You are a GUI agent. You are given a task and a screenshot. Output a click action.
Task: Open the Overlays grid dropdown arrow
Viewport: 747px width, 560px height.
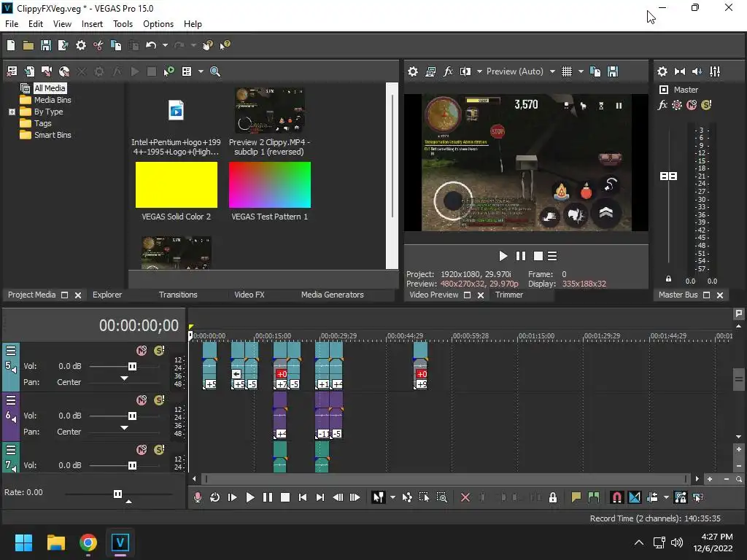(x=580, y=71)
